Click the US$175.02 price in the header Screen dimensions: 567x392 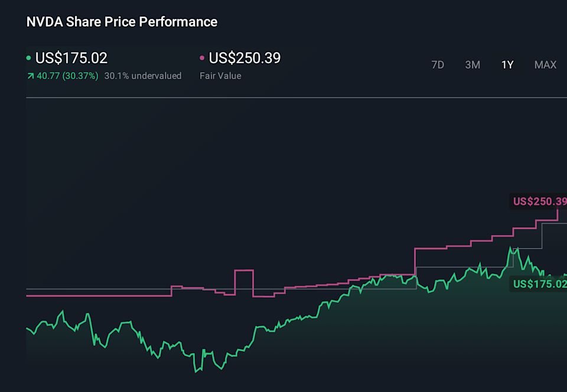[71, 58]
